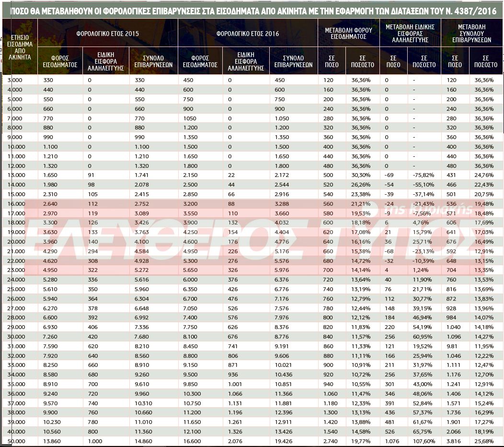Click the 19.426 total cell

283,441
